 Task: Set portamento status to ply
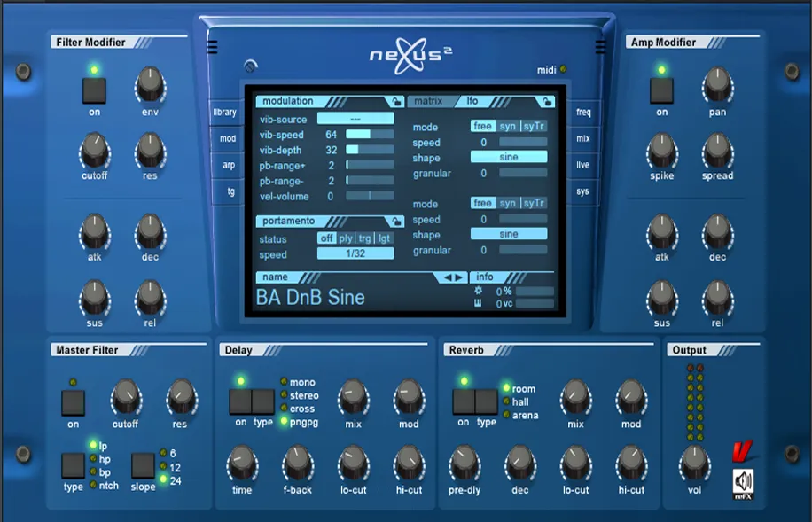tap(346, 238)
